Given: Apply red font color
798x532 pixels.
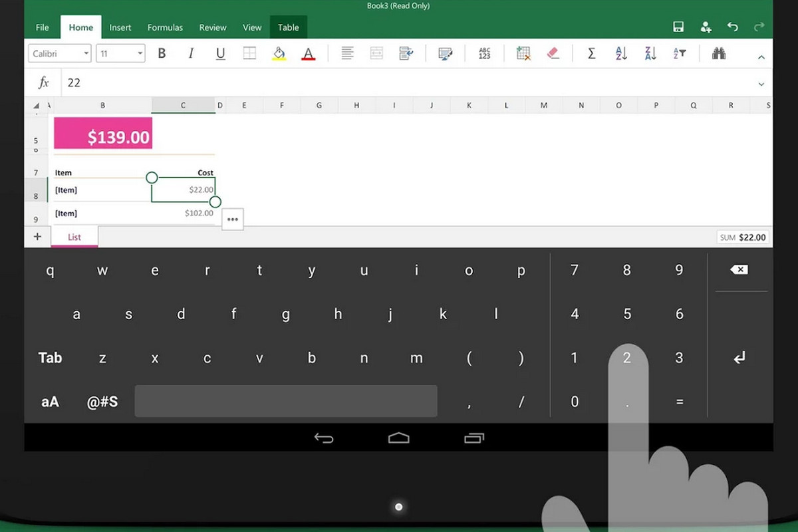Looking at the screenshot, I should coord(308,54).
